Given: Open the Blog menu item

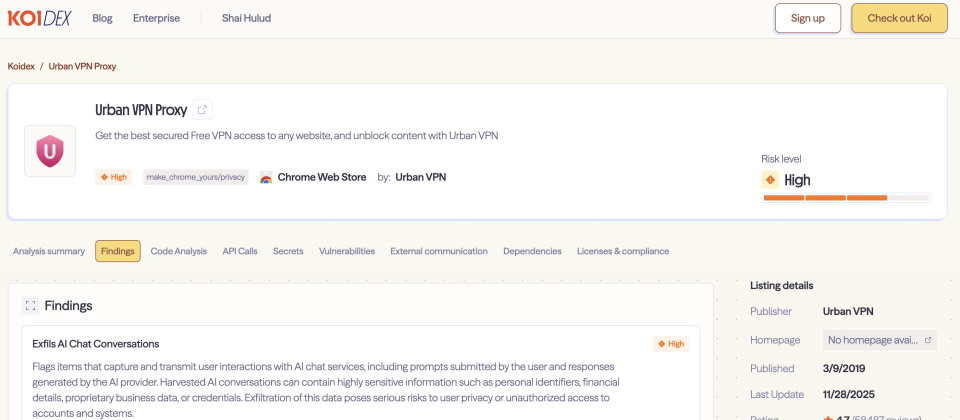Looking at the screenshot, I should (x=102, y=18).
